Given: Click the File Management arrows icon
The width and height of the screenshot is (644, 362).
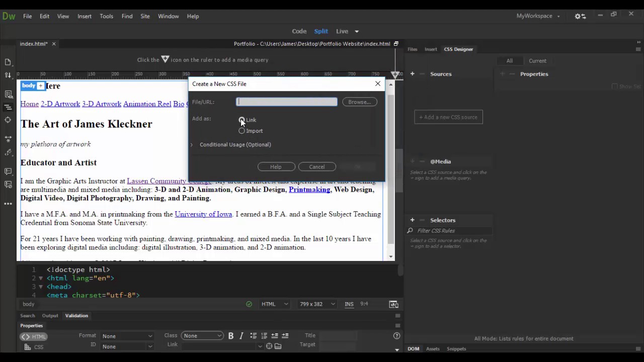Looking at the screenshot, I should coord(8,75).
